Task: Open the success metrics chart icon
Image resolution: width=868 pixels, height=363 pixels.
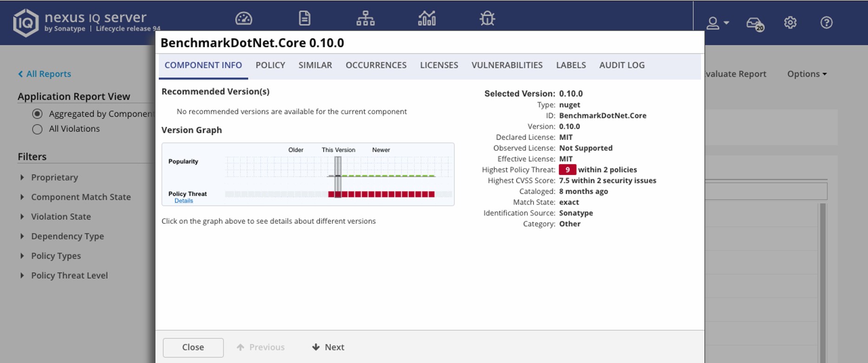Action: pyautogui.click(x=427, y=19)
